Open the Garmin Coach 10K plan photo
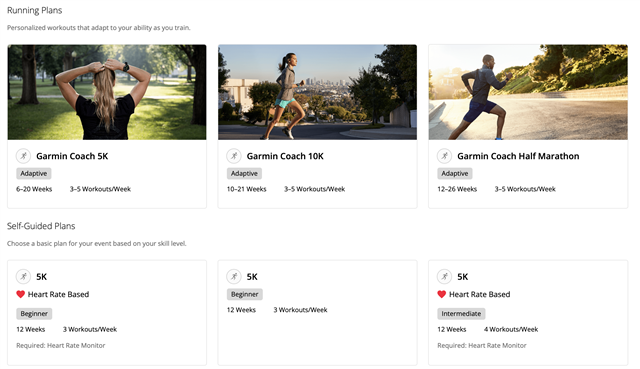 tap(318, 92)
